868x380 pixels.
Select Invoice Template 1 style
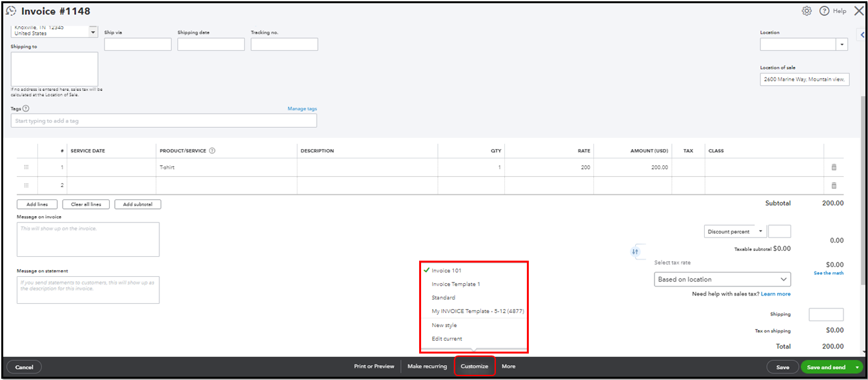pos(456,284)
